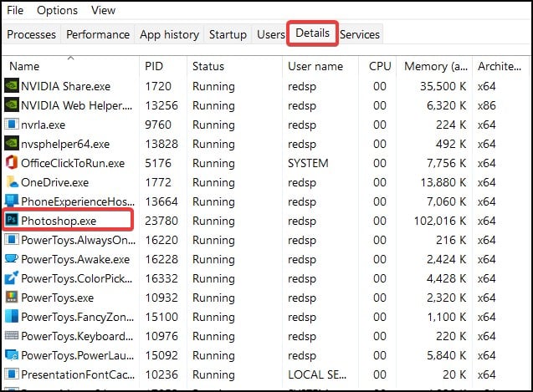Open the File menu
533x392 pixels.
pyautogui.click(x=15, y=10)
